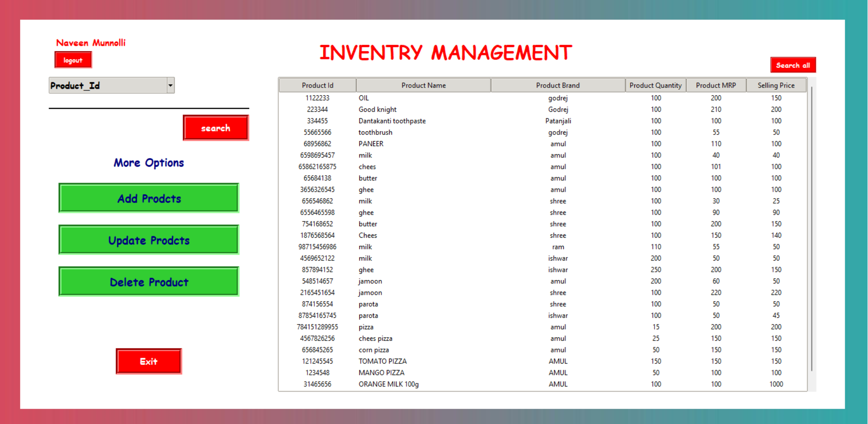Open the Delete Product page

[149, 282]
